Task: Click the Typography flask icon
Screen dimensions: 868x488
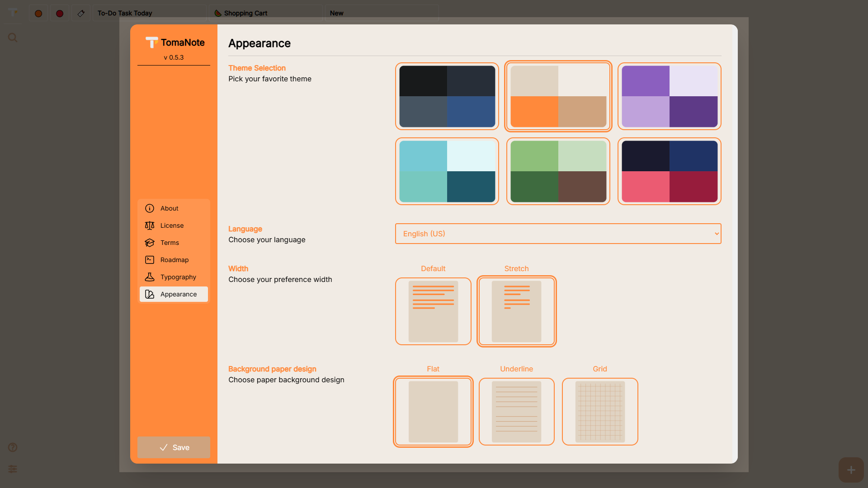Action: click(150, 277)
